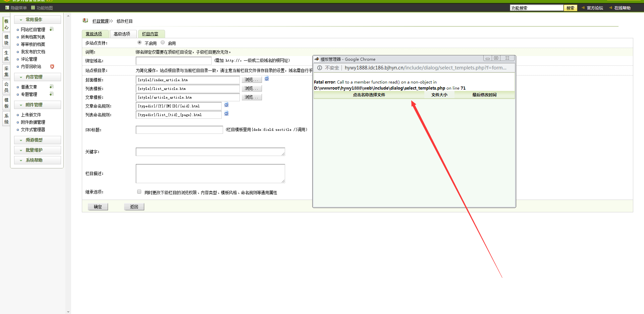Open help icon for 文章命名规则 field

click(x=226, y=105)
